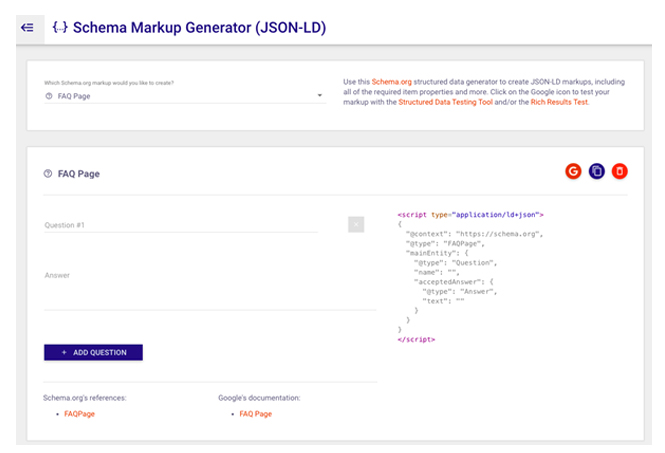The height and width of the screenshot is (453, 665).
Task: Open the Structured Data Testing Tool link
Action: 445,102
